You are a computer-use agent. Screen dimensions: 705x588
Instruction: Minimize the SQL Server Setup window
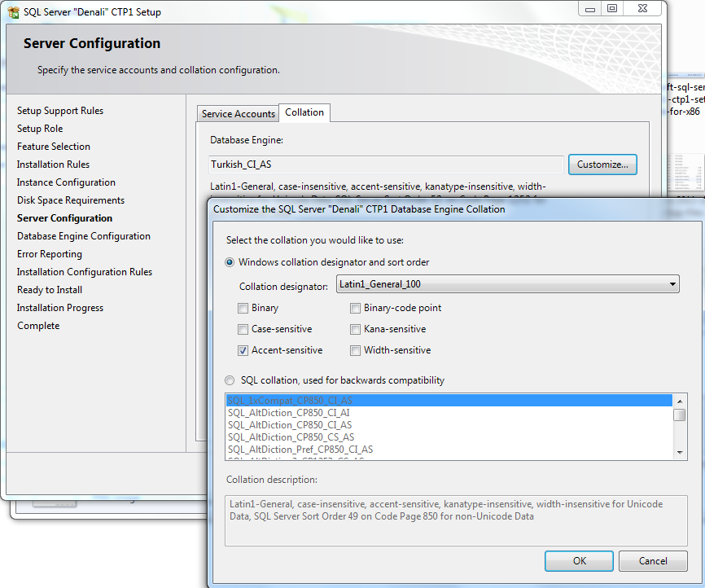click(590, 8)
